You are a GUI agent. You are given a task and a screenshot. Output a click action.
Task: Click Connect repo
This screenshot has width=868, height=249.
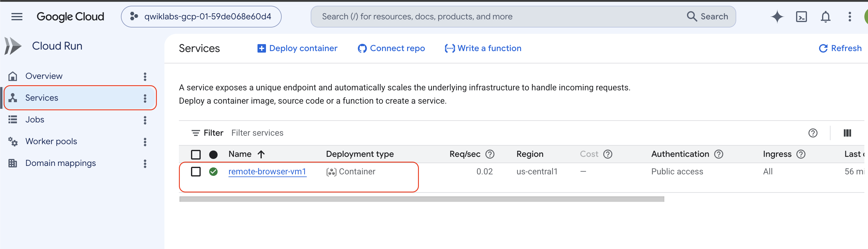click(x=391, y=49)
